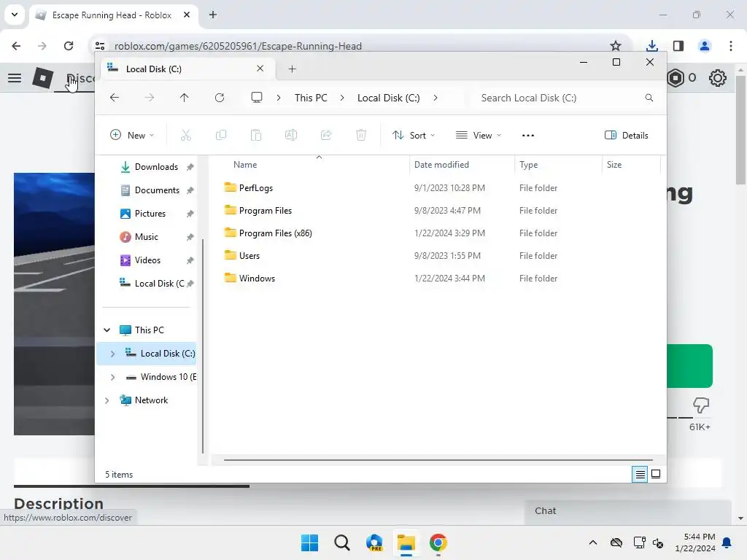Screen dimensions: 747x560
Task: Bookmark this page with the star icon in Chrome
Action: tap(616, 46)
